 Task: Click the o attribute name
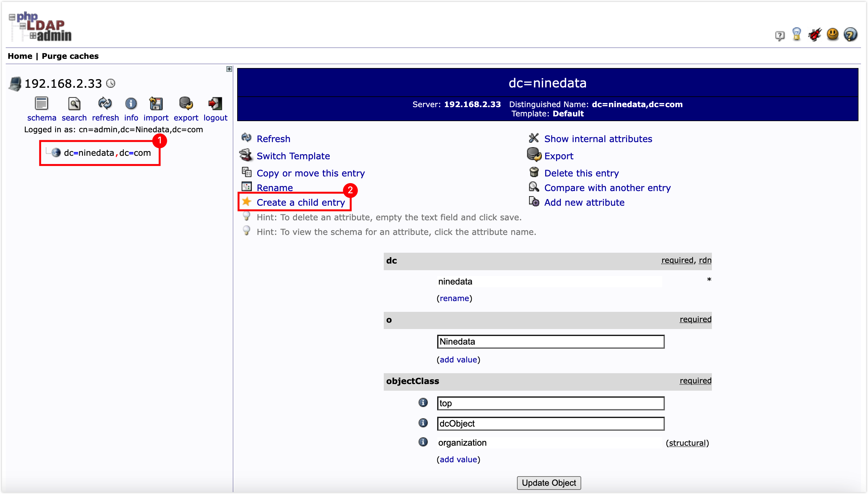coord(389,320)
